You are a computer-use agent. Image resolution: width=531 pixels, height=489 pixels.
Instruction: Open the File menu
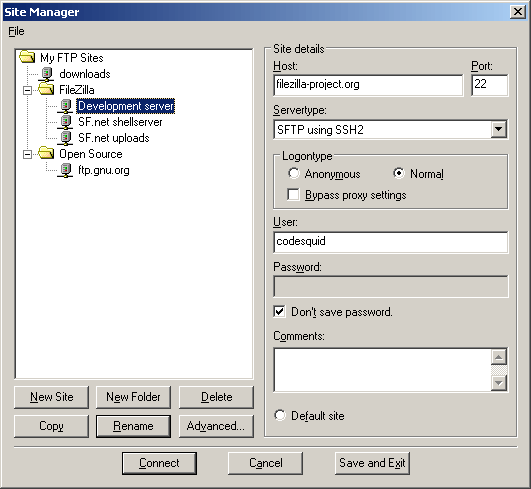16,31
